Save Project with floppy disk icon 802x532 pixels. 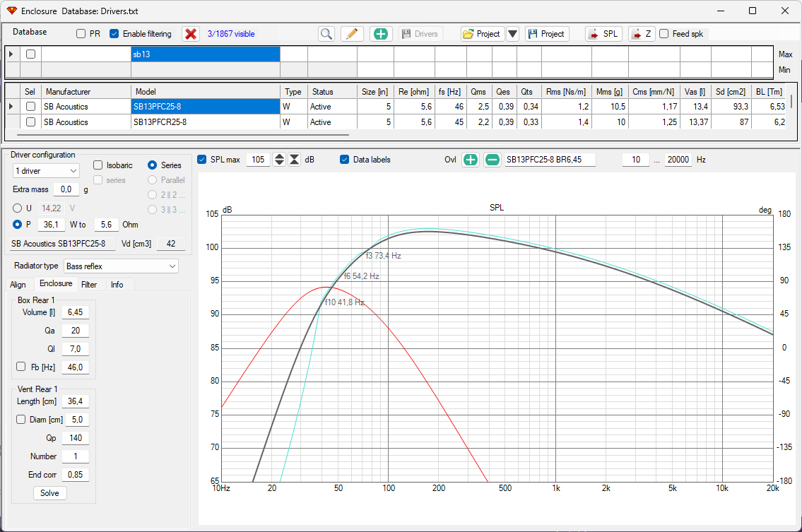[547, 34]
